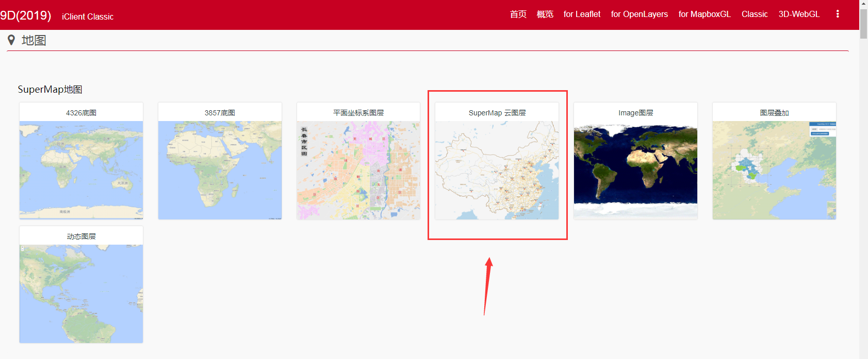Go to 首页 in the top navigation
Screen dimensions: 868x359
click(x=518, y=14)
